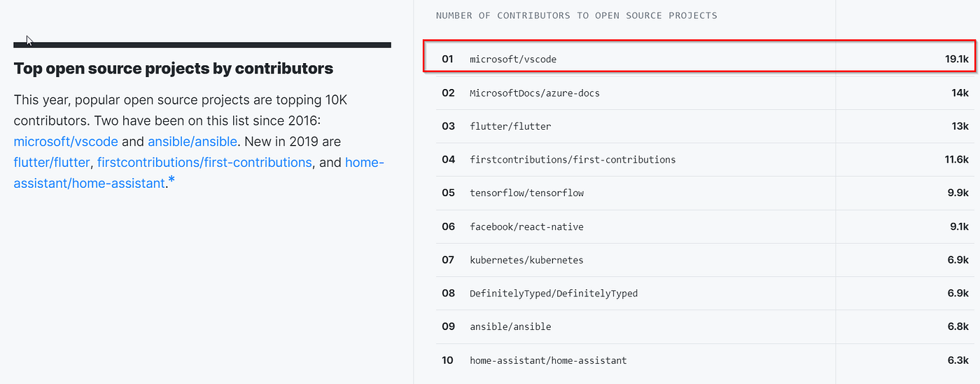Open the microsoft/vscode link in paragraph

tap(66, 142)
